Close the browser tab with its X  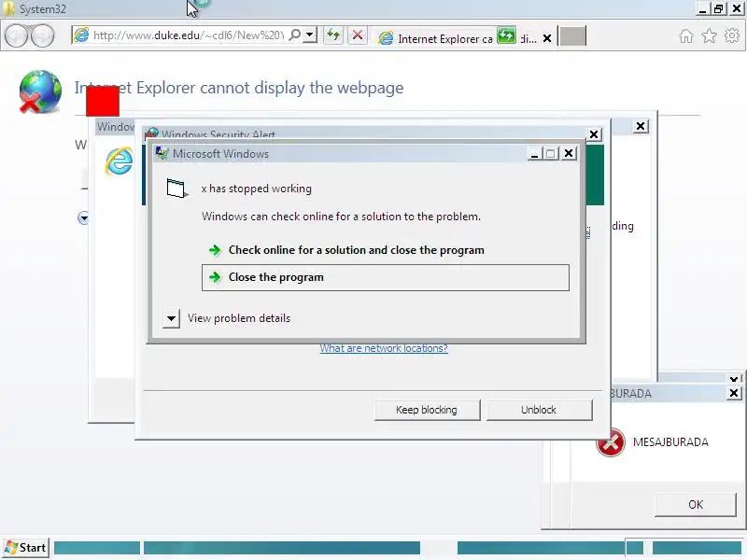point(547,38)
